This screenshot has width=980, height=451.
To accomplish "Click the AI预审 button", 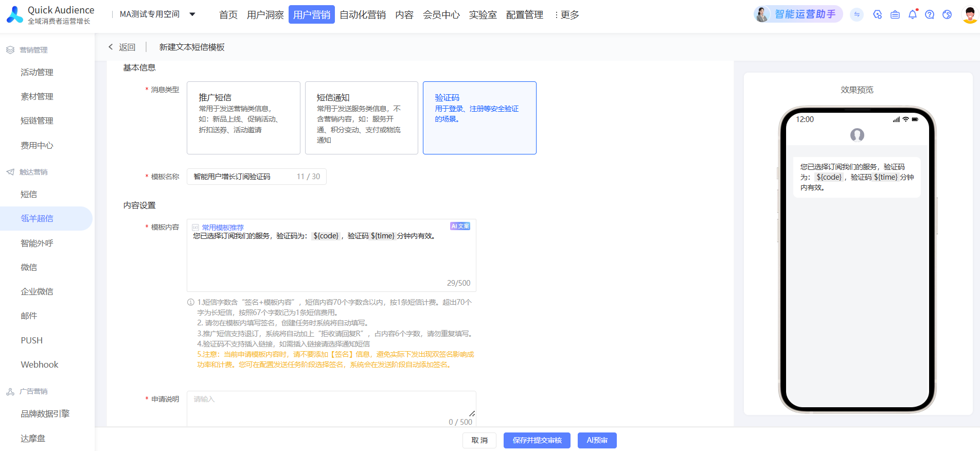I will point(597,440).
